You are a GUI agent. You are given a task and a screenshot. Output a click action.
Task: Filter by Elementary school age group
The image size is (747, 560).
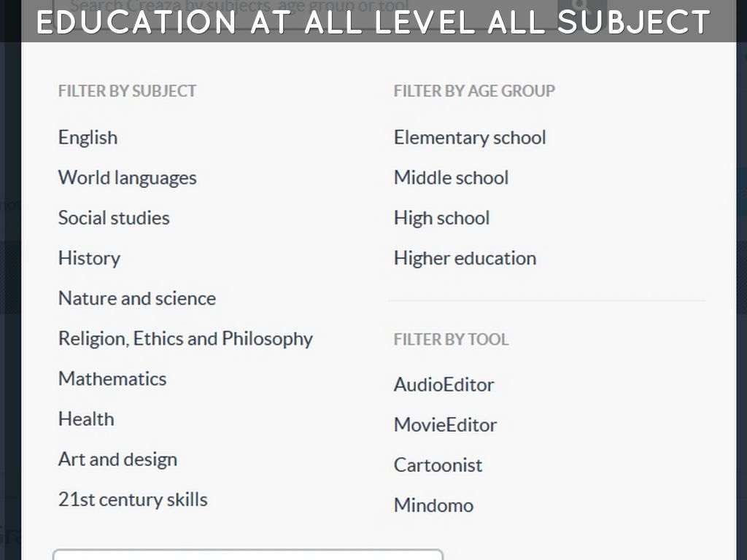pos(470,138)
